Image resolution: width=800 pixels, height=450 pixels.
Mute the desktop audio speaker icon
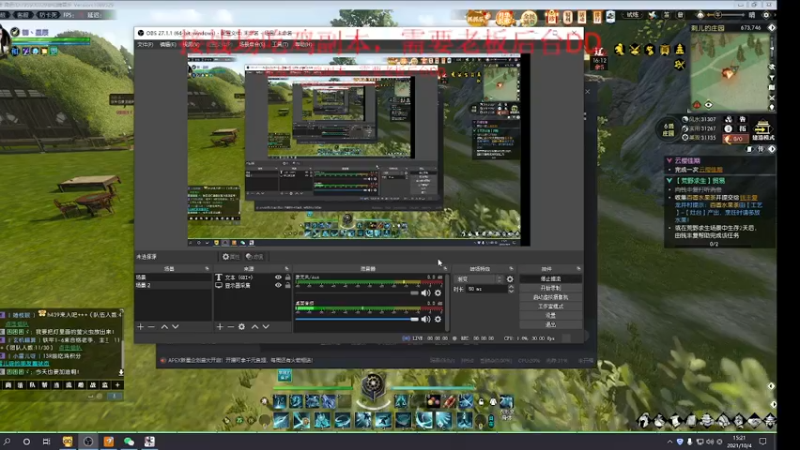pos(426,319)
